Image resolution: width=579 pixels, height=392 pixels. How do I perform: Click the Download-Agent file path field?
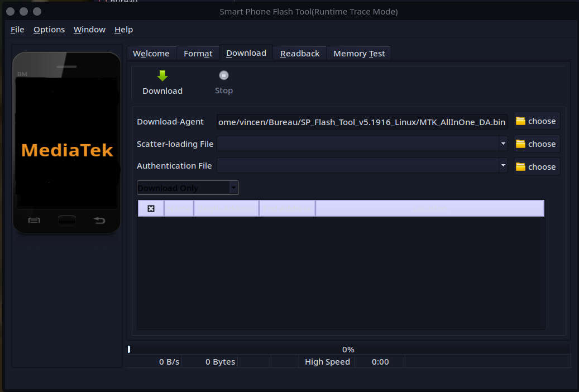click(362, 121)
